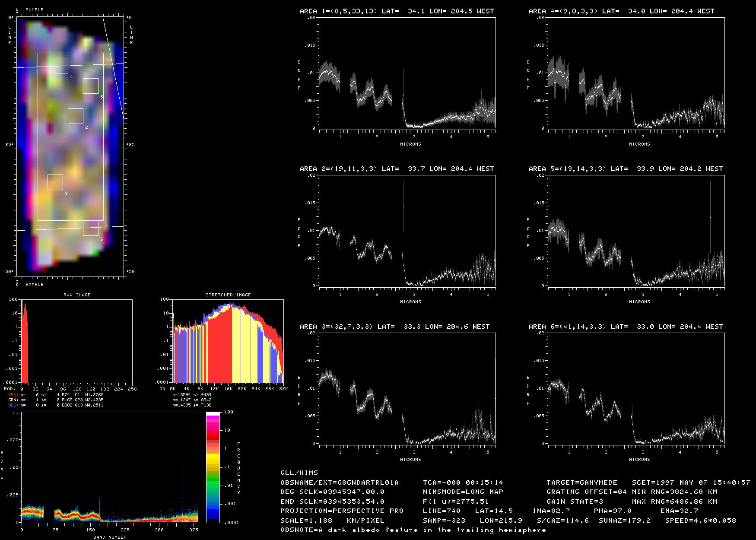Click the area 4 box on the image
The image size is (756, 540).
pyautogui.click(x=60, y=66)
